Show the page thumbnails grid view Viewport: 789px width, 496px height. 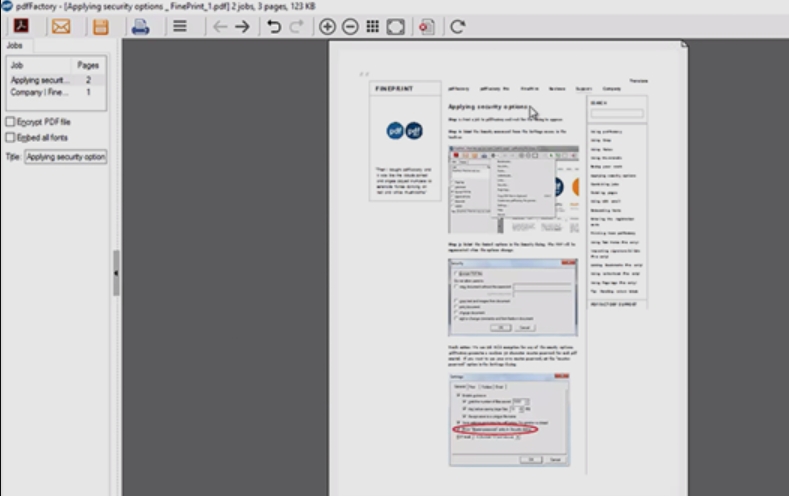tap(372, 26)
